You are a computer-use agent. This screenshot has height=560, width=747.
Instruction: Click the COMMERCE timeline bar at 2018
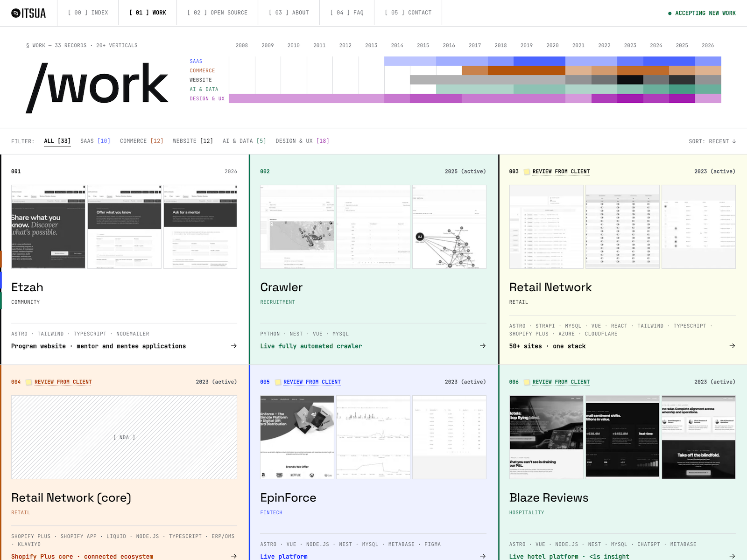coord(500,70)
